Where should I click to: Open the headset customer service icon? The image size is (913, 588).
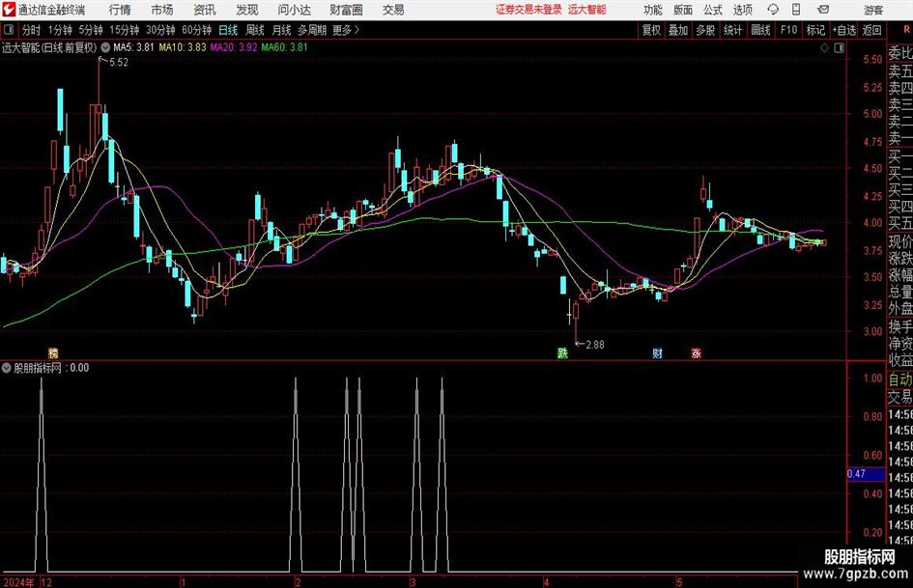[x=773, y=10]
